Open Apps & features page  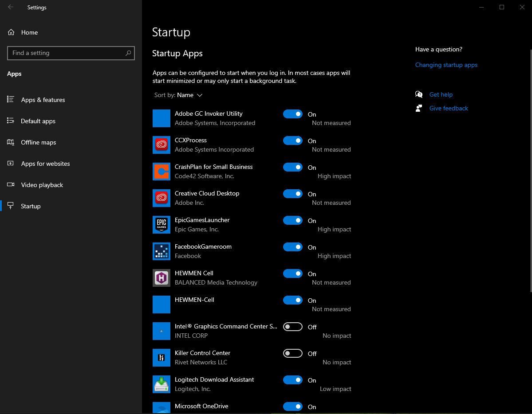(x=71, y=100)
